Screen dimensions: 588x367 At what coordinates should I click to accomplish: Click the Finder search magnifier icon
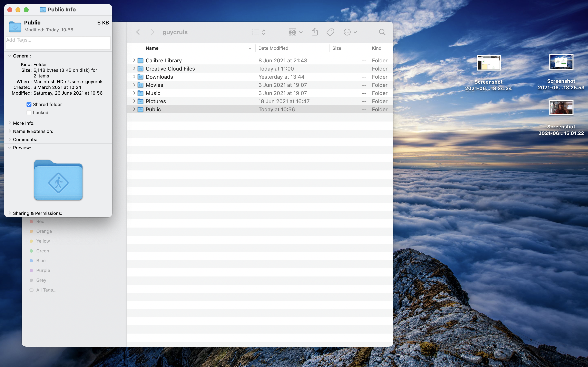click(x=382, y=32)
